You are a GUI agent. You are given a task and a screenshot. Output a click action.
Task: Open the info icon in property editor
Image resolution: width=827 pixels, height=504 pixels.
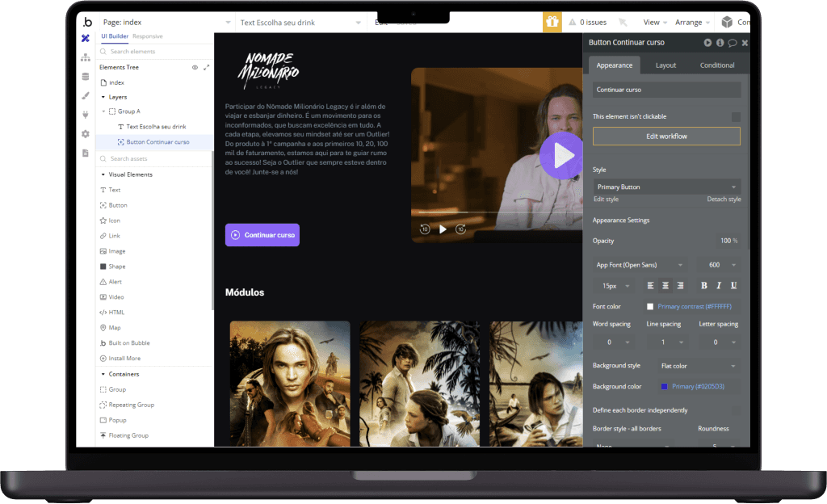(x=720, y=43)
